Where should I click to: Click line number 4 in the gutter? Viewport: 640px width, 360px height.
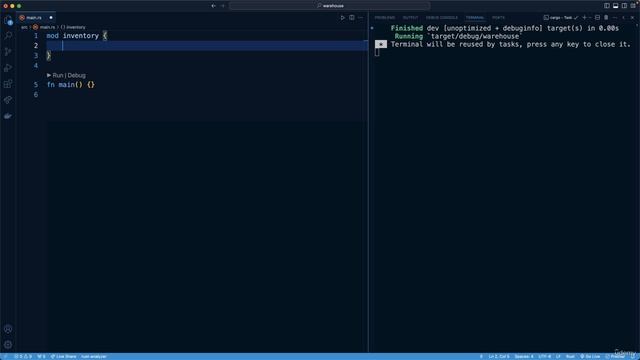(x=36, y=65)
